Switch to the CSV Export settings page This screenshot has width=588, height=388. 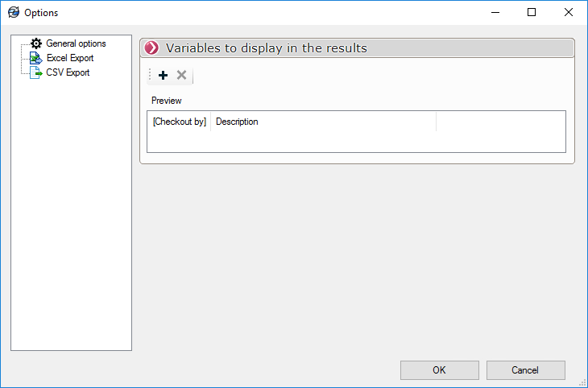click(x=68, y=72)
